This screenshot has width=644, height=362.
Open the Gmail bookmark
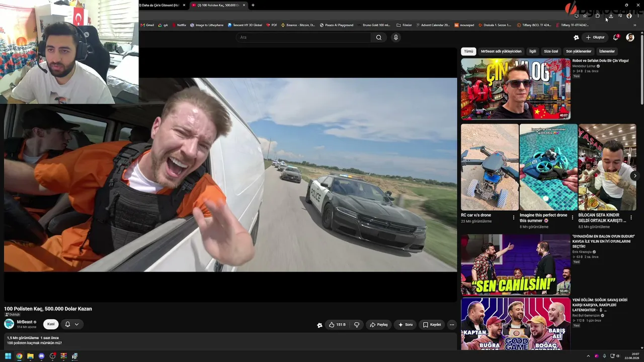147,25
